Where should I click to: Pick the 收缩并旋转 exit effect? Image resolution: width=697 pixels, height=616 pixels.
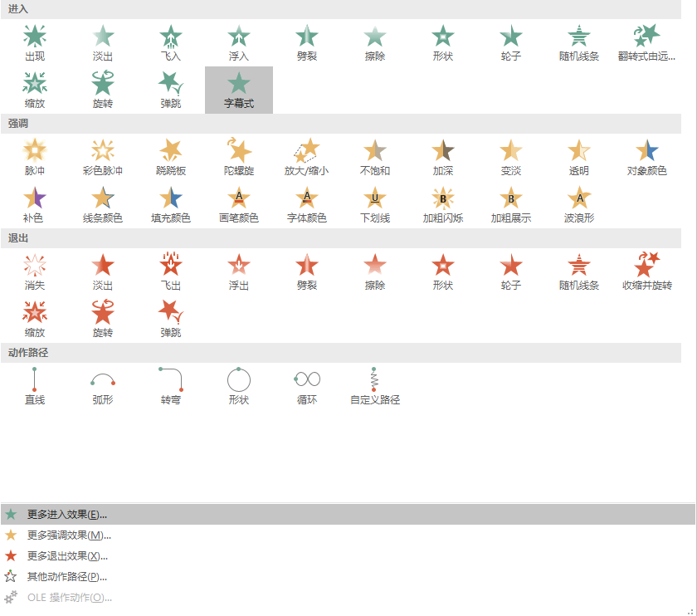pos(646,272)
